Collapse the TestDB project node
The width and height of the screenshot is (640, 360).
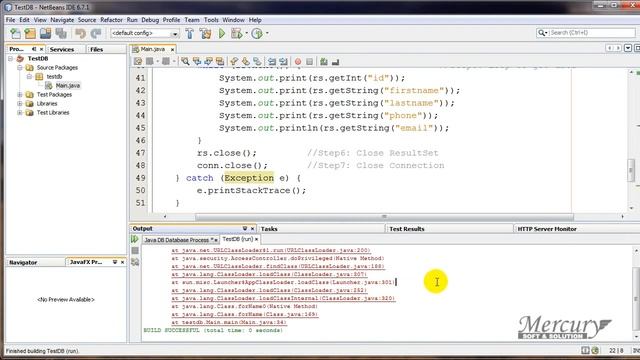point(11,58)
